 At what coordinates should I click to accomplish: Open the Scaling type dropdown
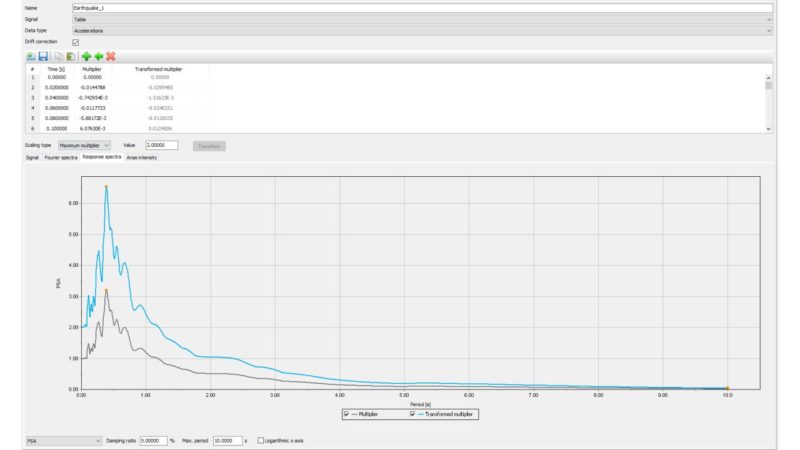pos(84,145)
